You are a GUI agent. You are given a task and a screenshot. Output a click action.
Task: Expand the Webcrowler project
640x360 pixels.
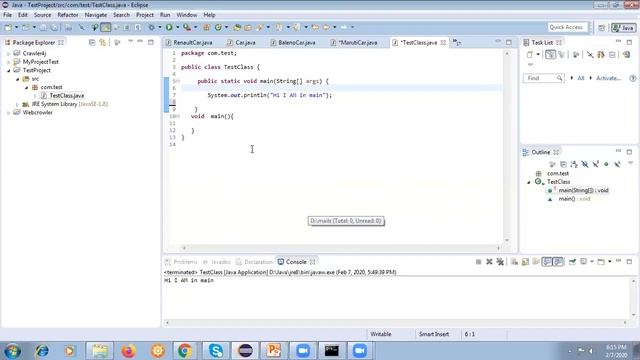[9, 113]
